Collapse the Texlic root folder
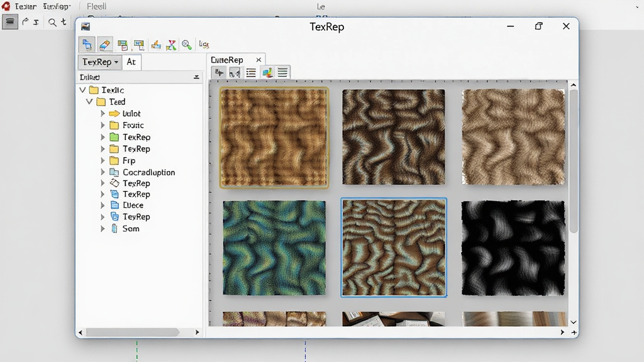644x362 pixels. tap(82, 90)
